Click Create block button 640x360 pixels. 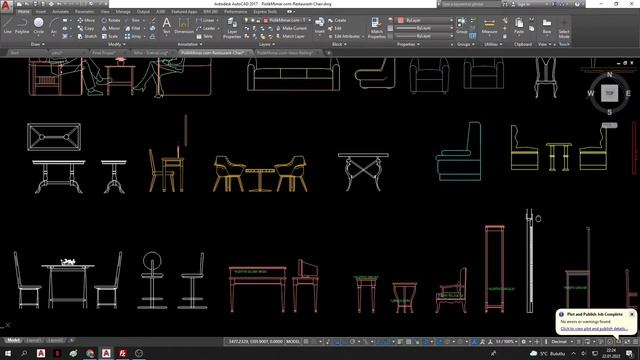(337, 20)
